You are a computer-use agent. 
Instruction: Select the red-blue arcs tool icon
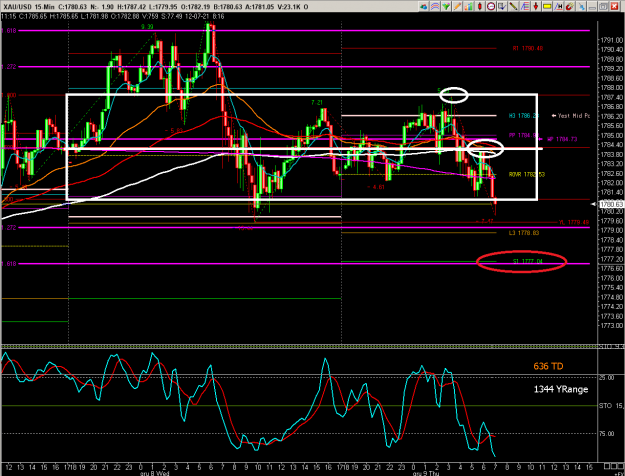click(435, 6)
